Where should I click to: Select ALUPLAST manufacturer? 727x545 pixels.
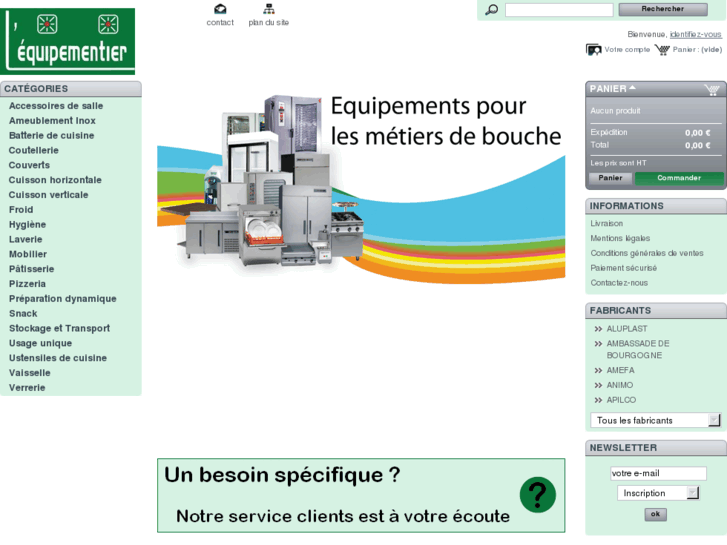tap(627, 328)
